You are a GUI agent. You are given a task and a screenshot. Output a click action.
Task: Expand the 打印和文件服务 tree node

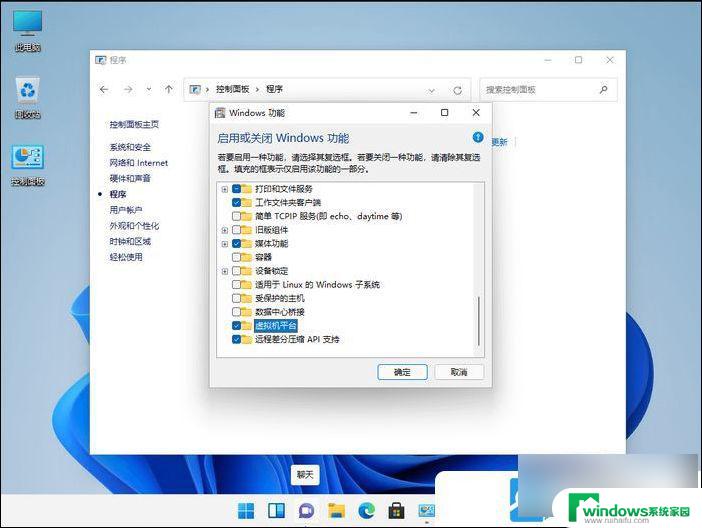225,189
